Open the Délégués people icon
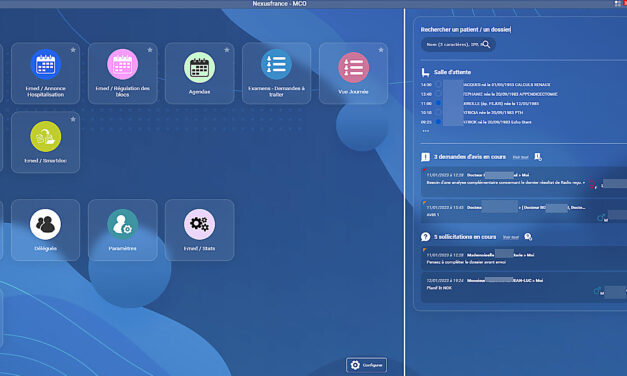Viewport: 627px width, 376px height. 46,230
